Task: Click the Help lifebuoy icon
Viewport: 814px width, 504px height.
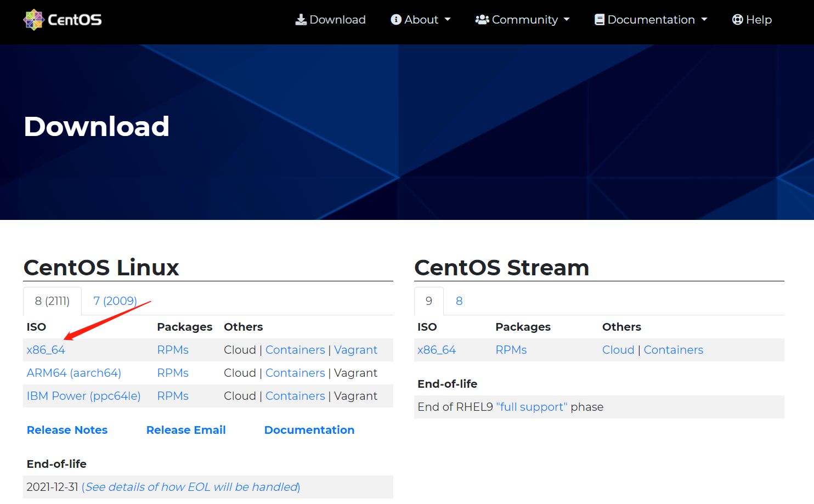Action: tap(738, 20)
